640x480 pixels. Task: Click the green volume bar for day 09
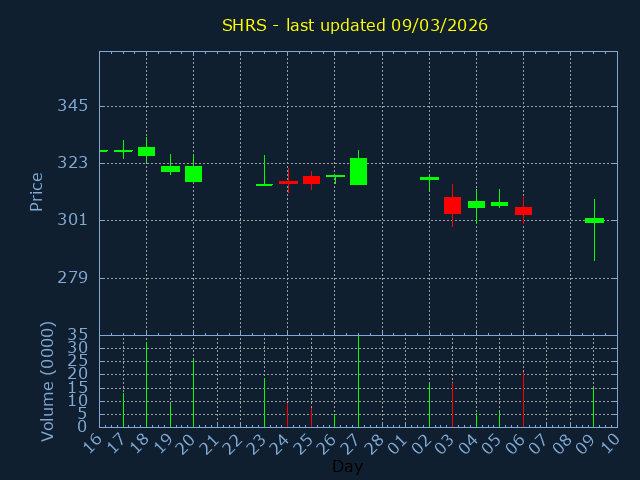click(593, 407)
